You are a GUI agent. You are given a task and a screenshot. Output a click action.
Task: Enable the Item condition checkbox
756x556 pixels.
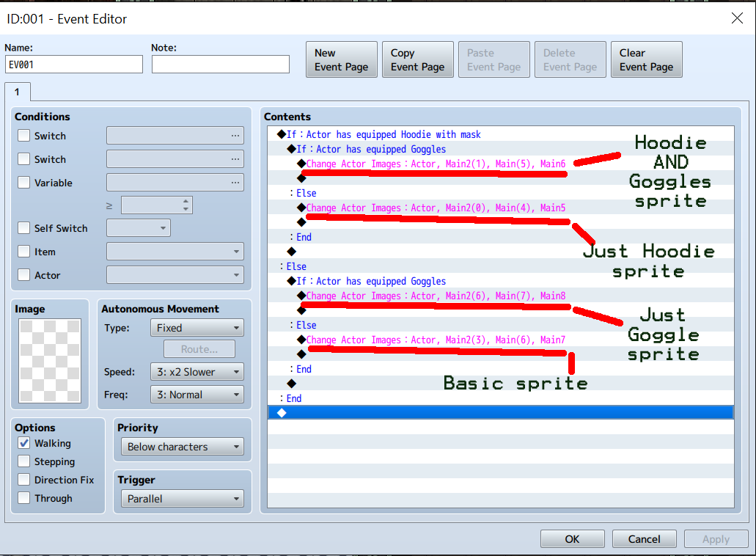click(23, 252)
